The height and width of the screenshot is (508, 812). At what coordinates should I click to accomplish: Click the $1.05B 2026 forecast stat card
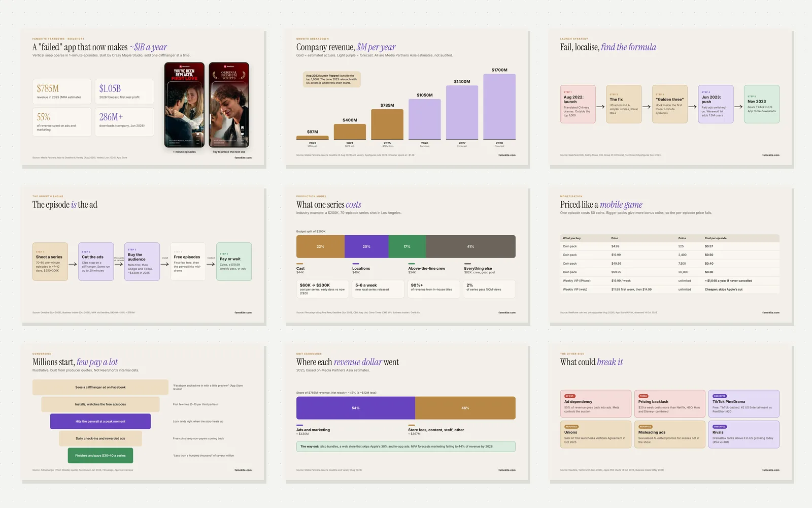(124, 91)
